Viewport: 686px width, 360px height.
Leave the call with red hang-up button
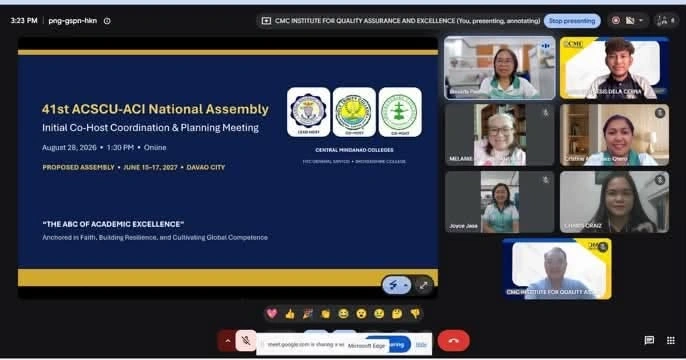454,340
